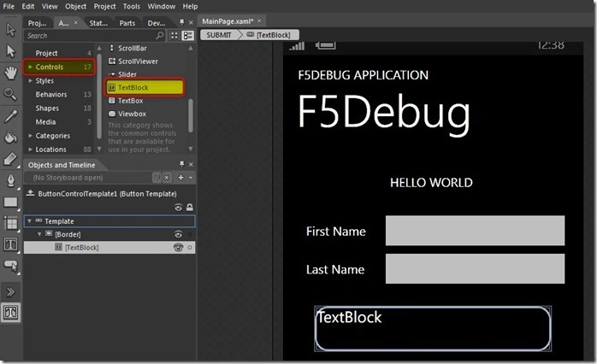Click the new storyboard plus icon
The image size is (597, 364).
(x=180, y=177)
